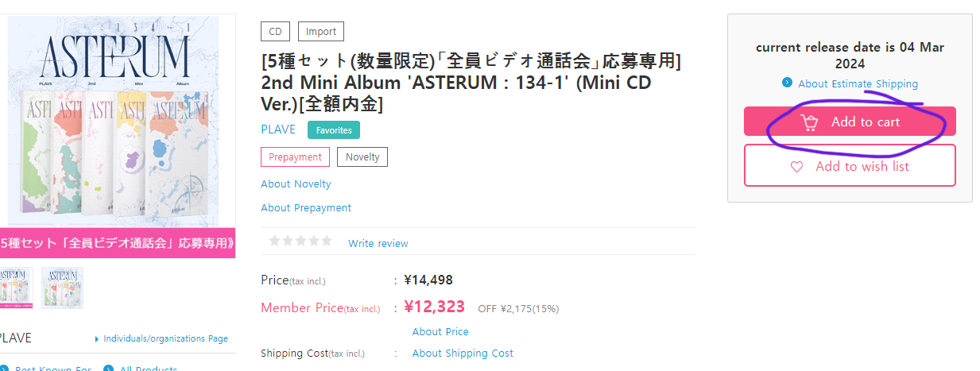The height and width of the screenshot is (371, 980).
Task: Open the About Prepayment link
Action: [306, 208]
